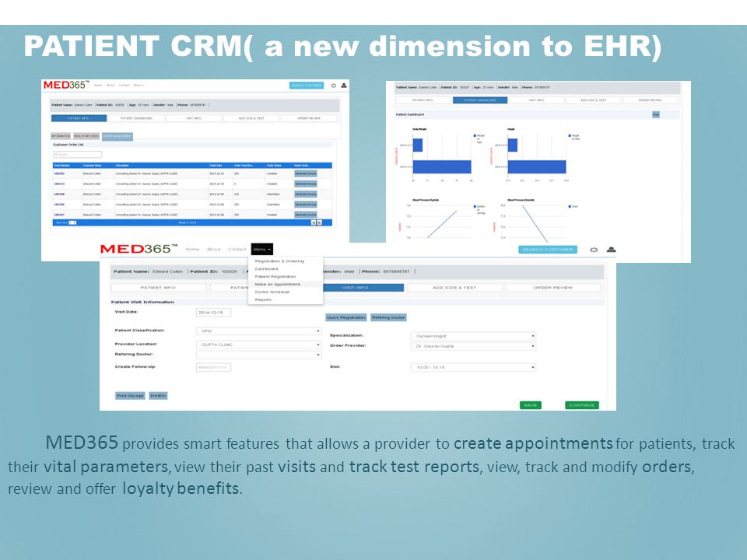Click the MED365 logo in the order list screen
The width and height of the screenshot is (747, 560).
[65, 85]
